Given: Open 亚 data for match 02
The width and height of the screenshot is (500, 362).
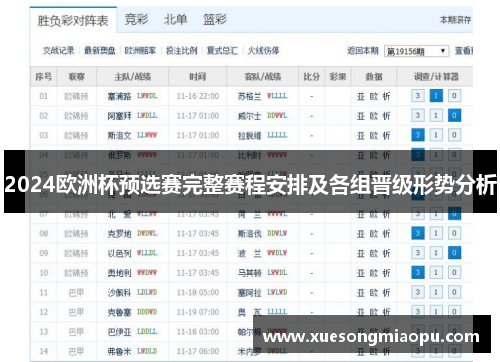Looking at the screenshot, I should 361,116.
